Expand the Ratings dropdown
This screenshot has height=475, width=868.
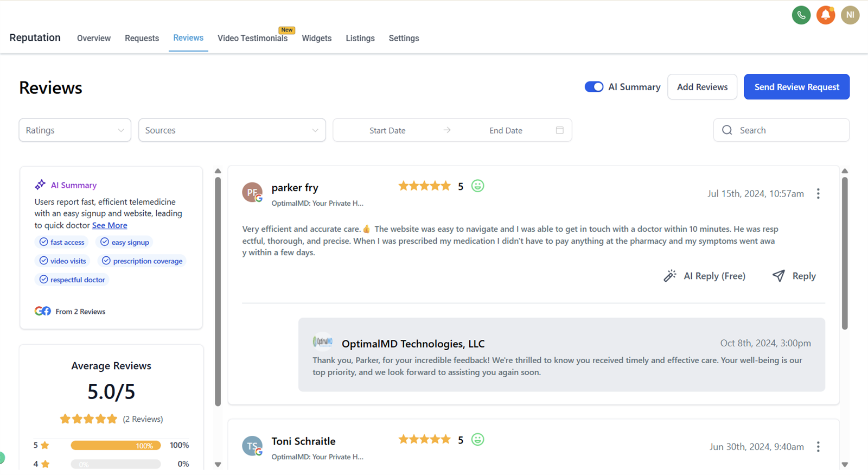click(75, 130)
